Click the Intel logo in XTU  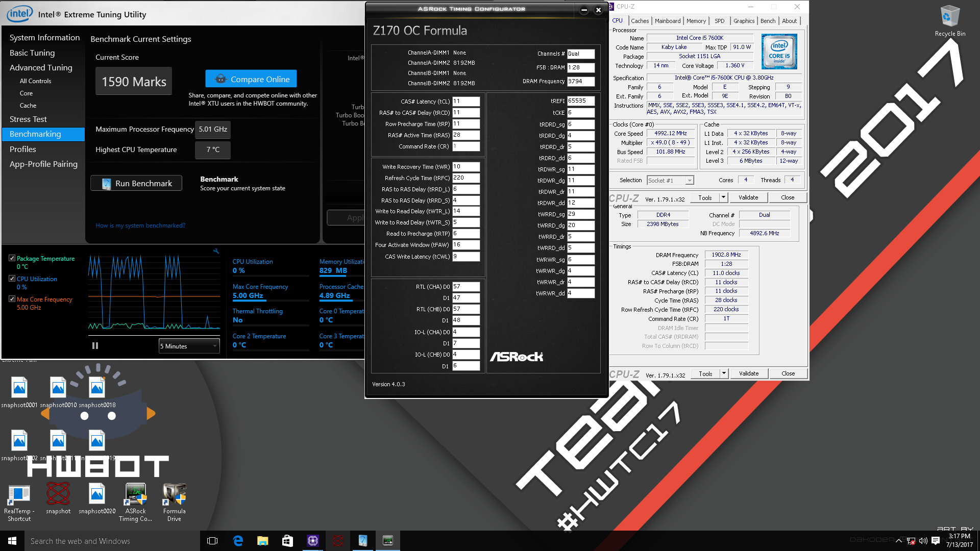tap(19, 14)
